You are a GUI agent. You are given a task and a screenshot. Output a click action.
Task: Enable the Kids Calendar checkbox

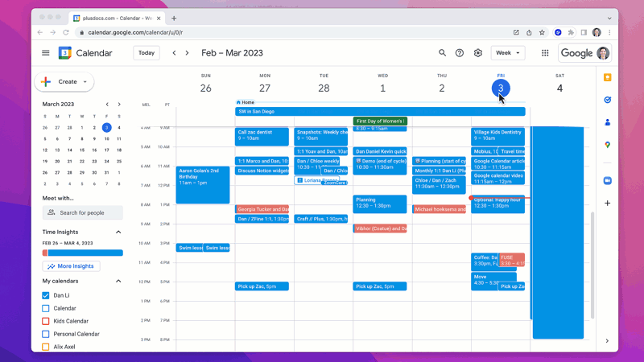46,321
